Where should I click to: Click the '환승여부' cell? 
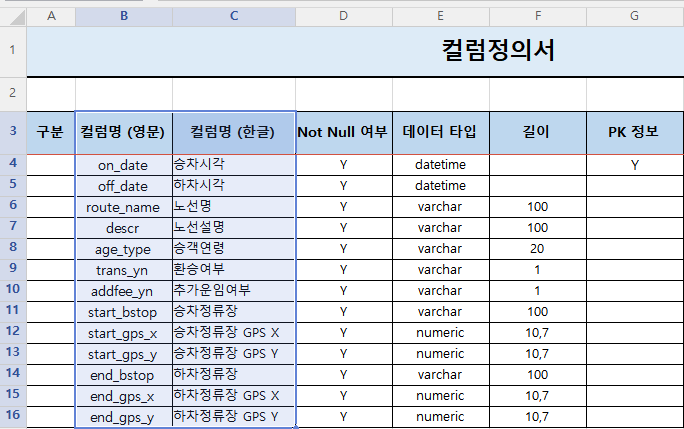234,270
